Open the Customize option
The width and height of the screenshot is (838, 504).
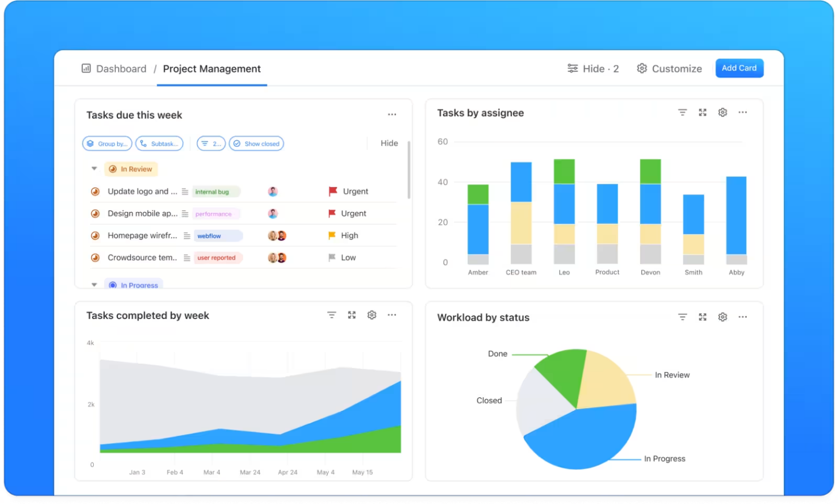(x=669, y=69)
